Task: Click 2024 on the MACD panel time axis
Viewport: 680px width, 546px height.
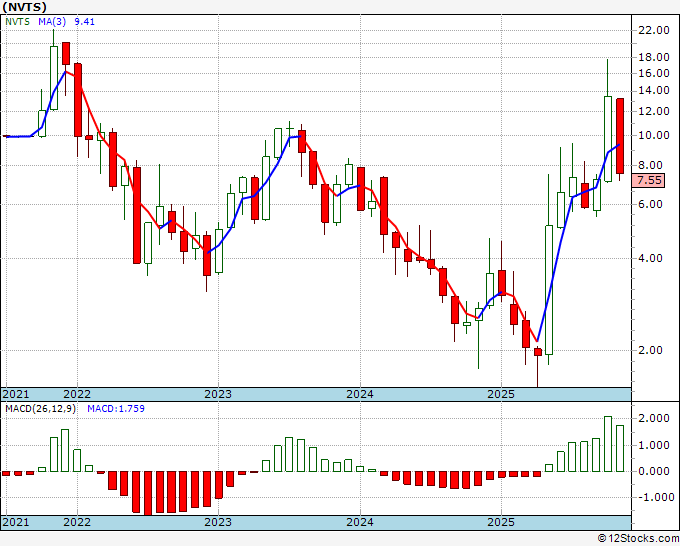Action: point(360,522)
